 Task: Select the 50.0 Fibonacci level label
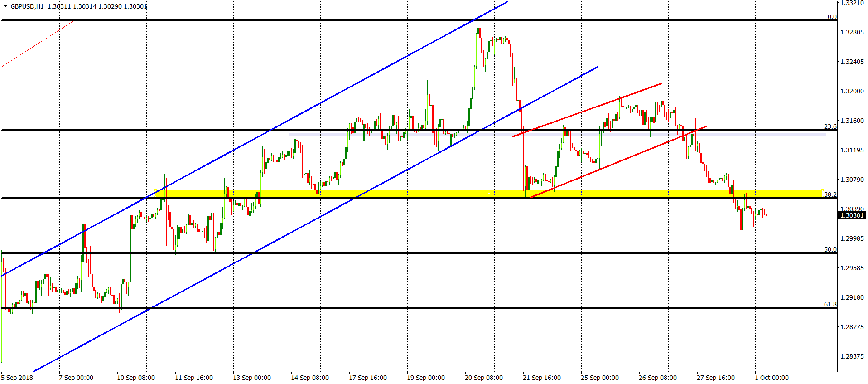[830, 249]
